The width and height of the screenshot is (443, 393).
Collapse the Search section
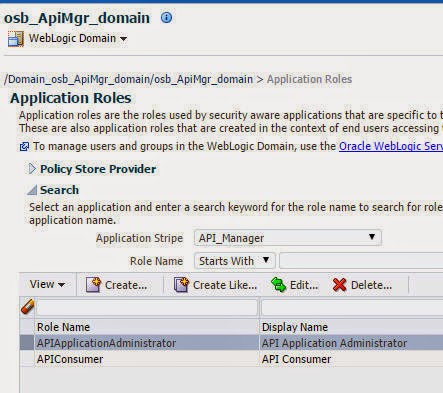point(32,190)
